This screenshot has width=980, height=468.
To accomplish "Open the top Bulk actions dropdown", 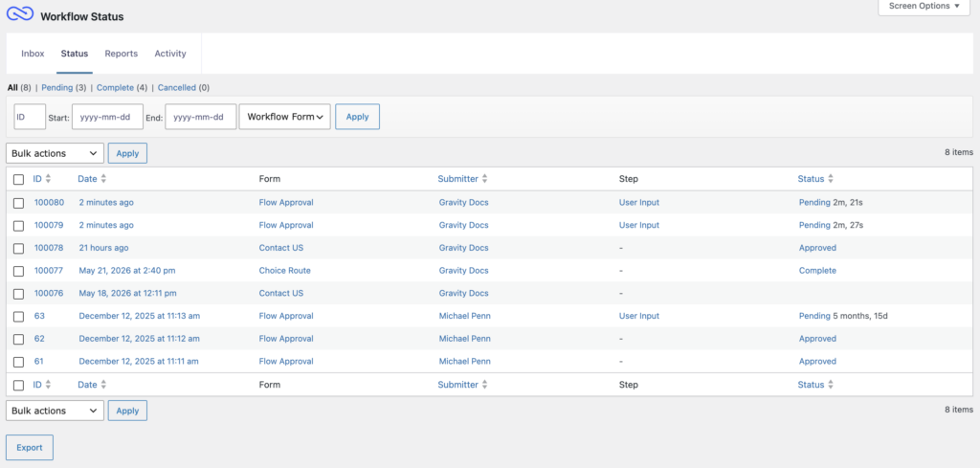I will 55,153.
